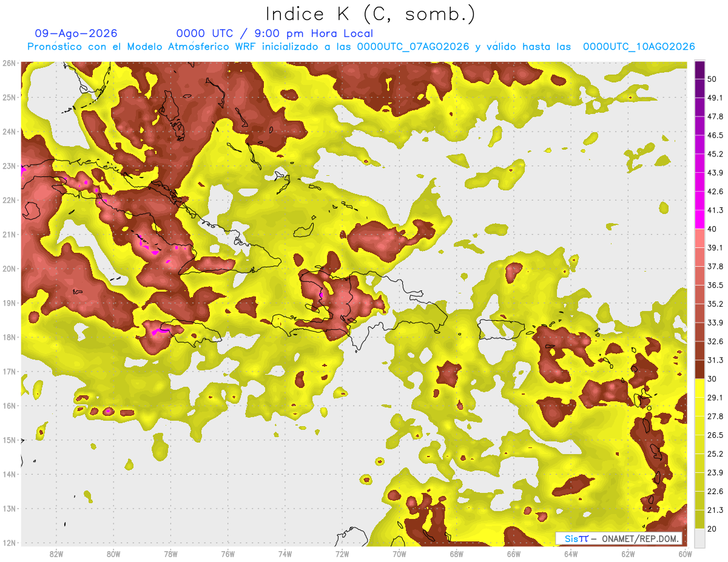Image resolution: width=728 pixels, height=562 pixels.
Task: Click longitude axis label '62W'
Action: coord(628,554)
